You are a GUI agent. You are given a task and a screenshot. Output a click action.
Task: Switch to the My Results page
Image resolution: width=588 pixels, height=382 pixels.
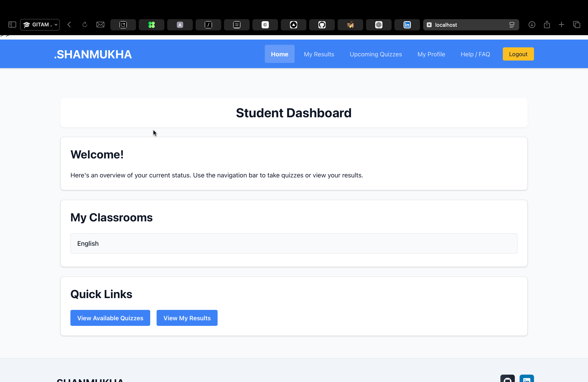click(319, 54)
